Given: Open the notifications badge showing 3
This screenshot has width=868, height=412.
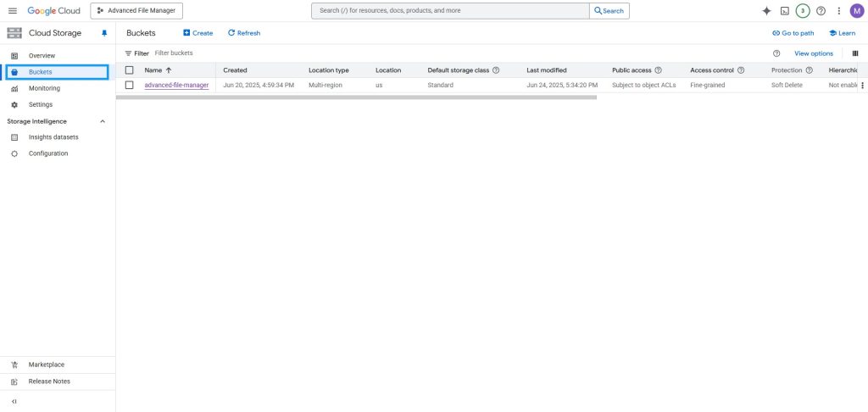Looking at the screenshot, I should point(803,11).
